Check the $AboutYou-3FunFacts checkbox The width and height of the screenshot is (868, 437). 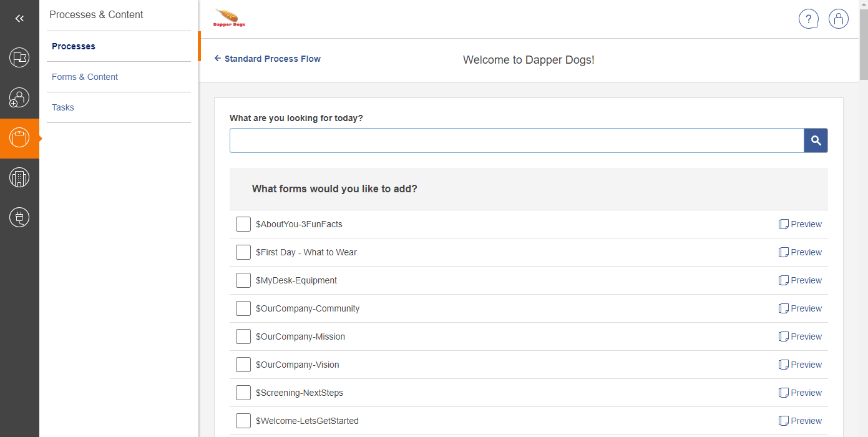pos(243,224)
